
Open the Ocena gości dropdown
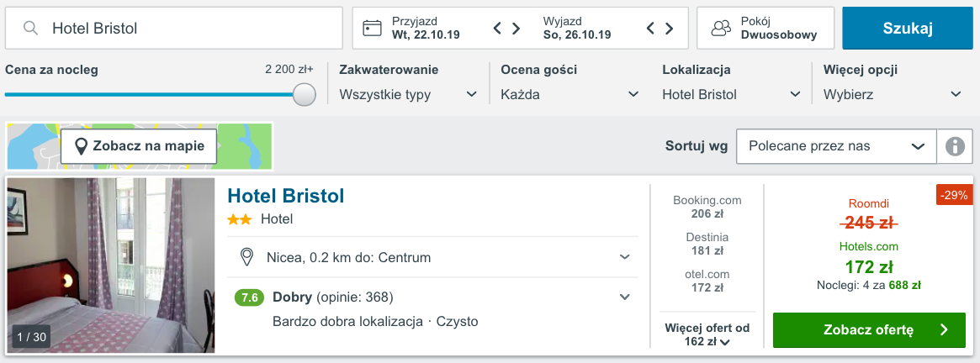tap(569, 94)
